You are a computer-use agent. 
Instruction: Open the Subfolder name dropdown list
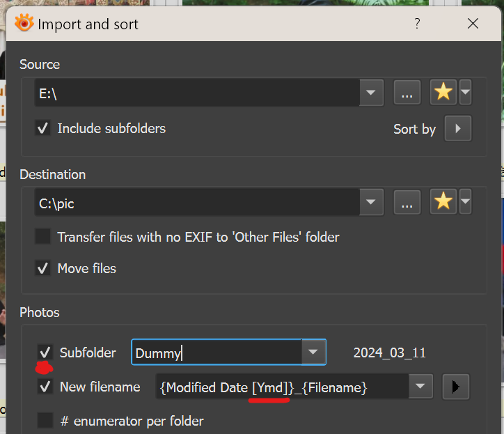tap(314, 352)
